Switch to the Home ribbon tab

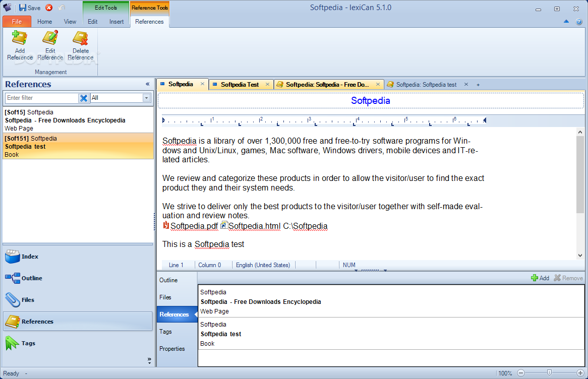click(44, 22)
